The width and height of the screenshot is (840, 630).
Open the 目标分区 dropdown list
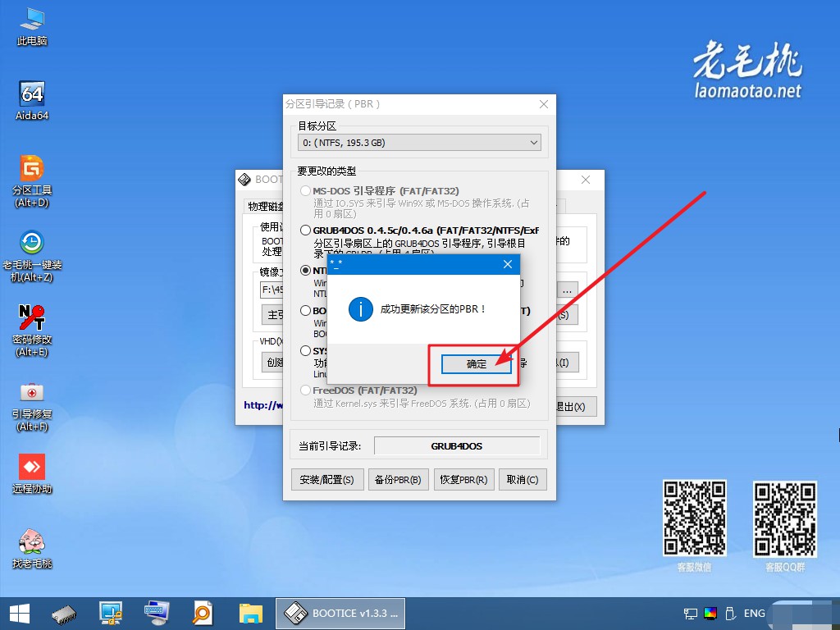(x=419, y=143)
